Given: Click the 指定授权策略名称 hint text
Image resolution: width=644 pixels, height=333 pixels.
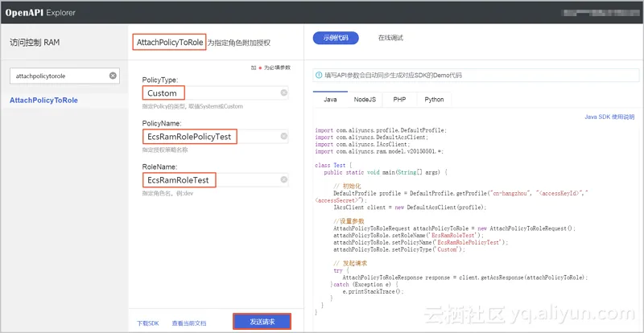Looking at the screenshot, I should click(x=165, y=150).
